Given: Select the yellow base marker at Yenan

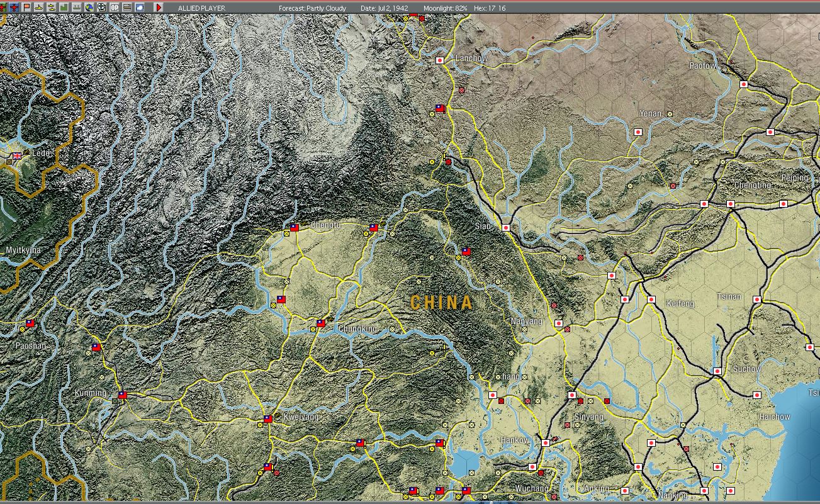Looking at the screenshot, I should pos(670,114).
